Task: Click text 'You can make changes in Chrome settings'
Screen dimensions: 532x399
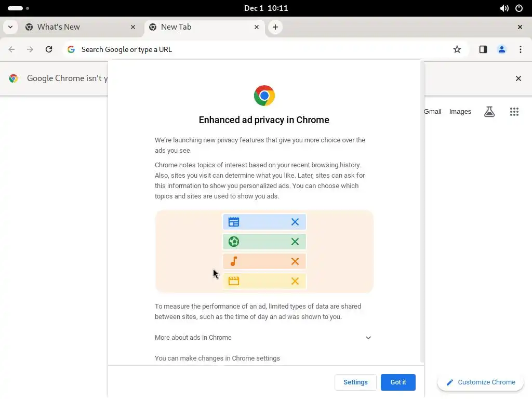Action: click(217, 358)
